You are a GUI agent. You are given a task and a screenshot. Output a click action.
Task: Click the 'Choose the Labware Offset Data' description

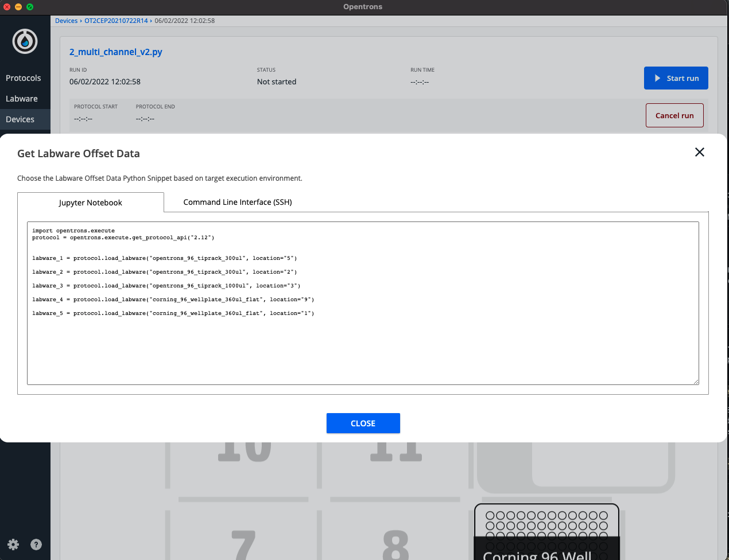click(x=160, y=178)
